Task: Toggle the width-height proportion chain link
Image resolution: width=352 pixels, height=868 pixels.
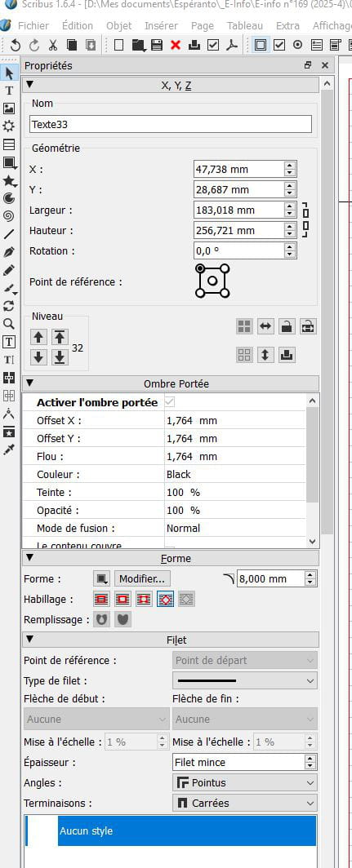Action: [x=305, y=219]
